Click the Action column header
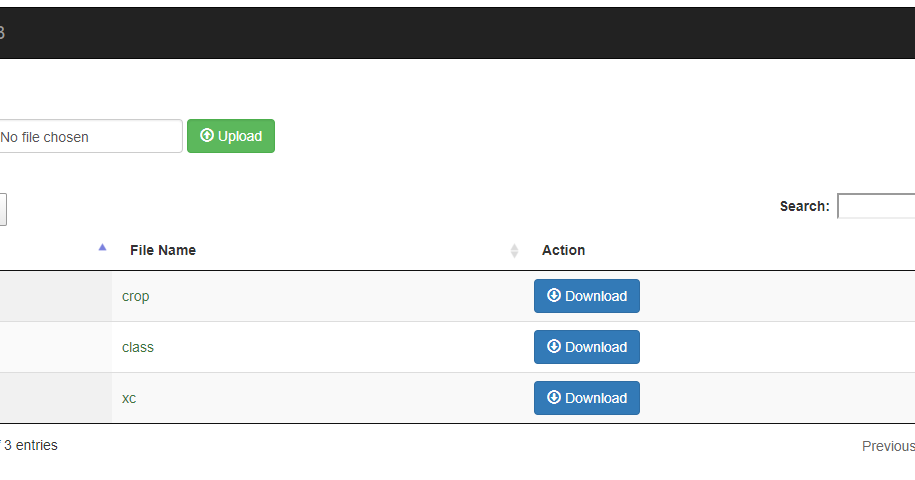 coord(563,250)
